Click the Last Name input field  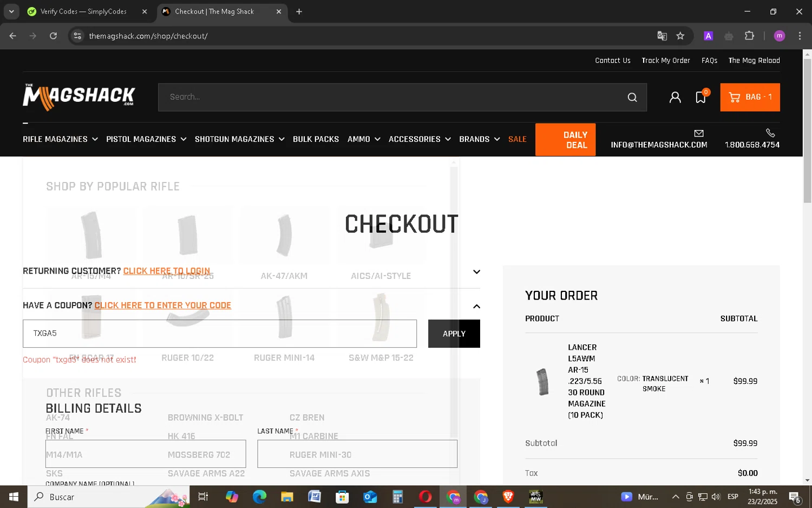point(357,454)
